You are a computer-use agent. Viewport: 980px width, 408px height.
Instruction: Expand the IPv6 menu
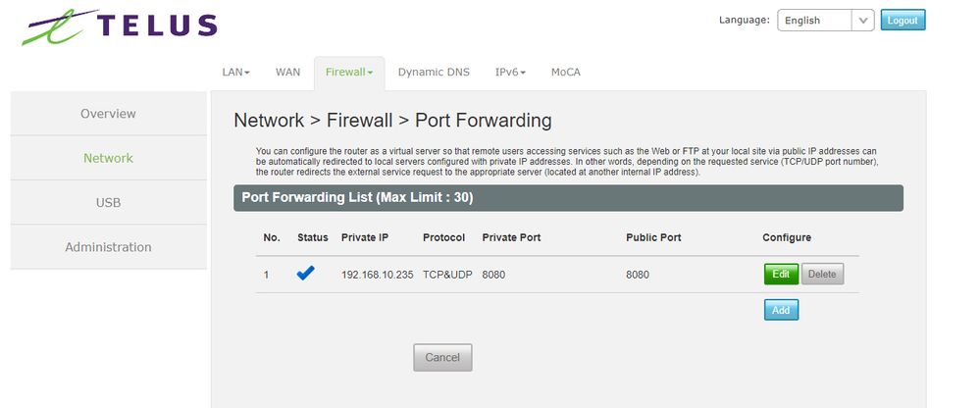click(x=510, y=72)
